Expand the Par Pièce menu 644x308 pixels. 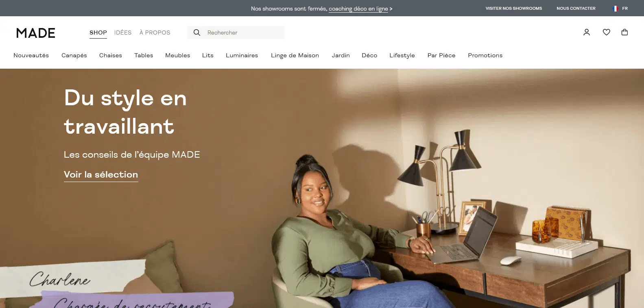(441, 55)
